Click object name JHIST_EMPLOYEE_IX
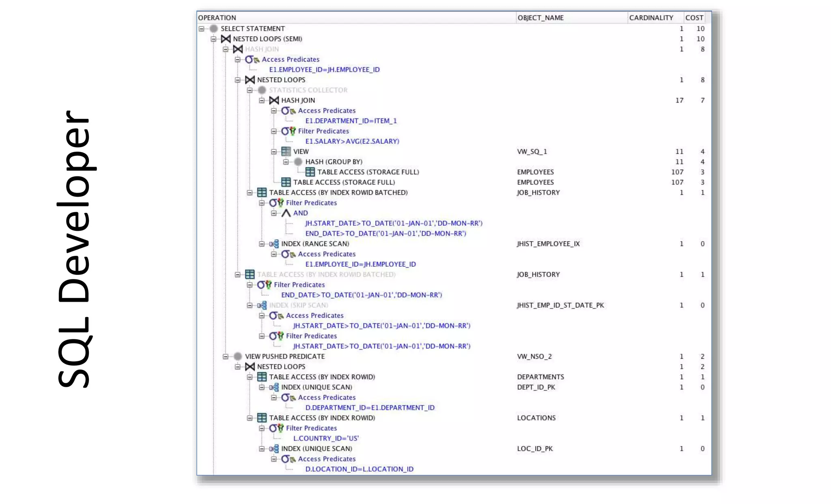 (x=548, y=244)
